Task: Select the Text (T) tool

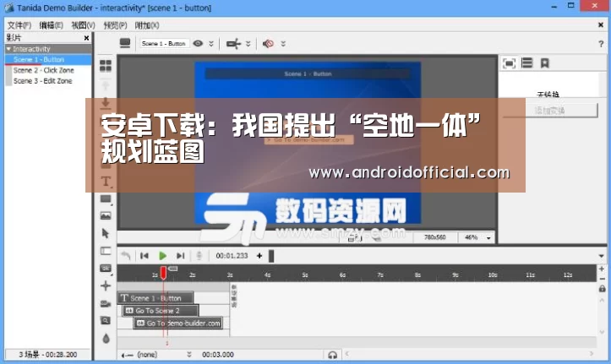Action: [106, 182]
